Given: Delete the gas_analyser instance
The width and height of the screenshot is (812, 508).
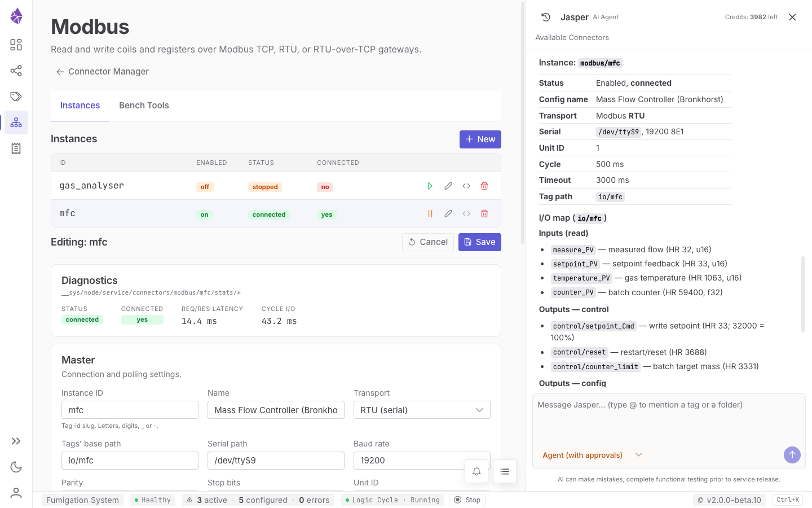Looking at the screenshot, I should 484,186.
